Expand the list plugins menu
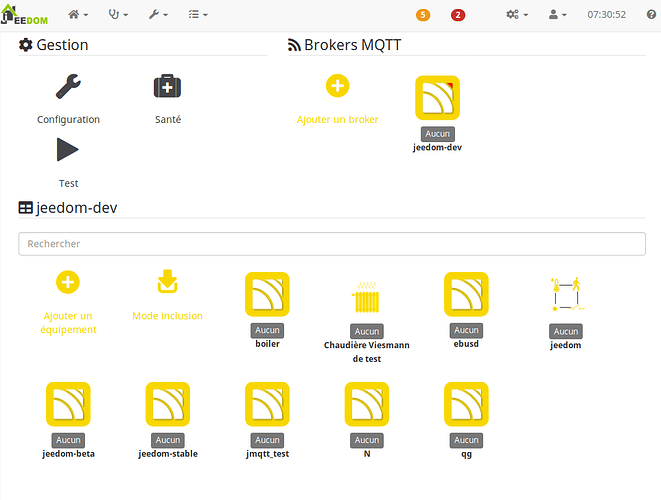 198,15
